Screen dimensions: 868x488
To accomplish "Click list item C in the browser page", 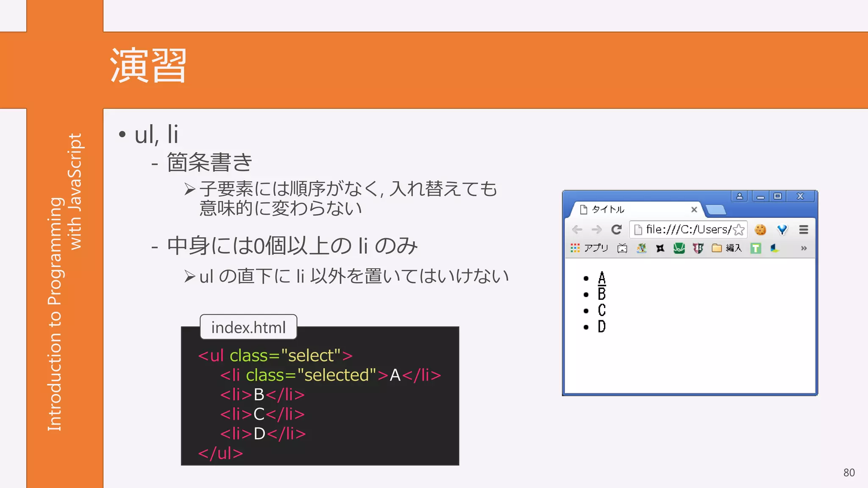I will 602,310.
